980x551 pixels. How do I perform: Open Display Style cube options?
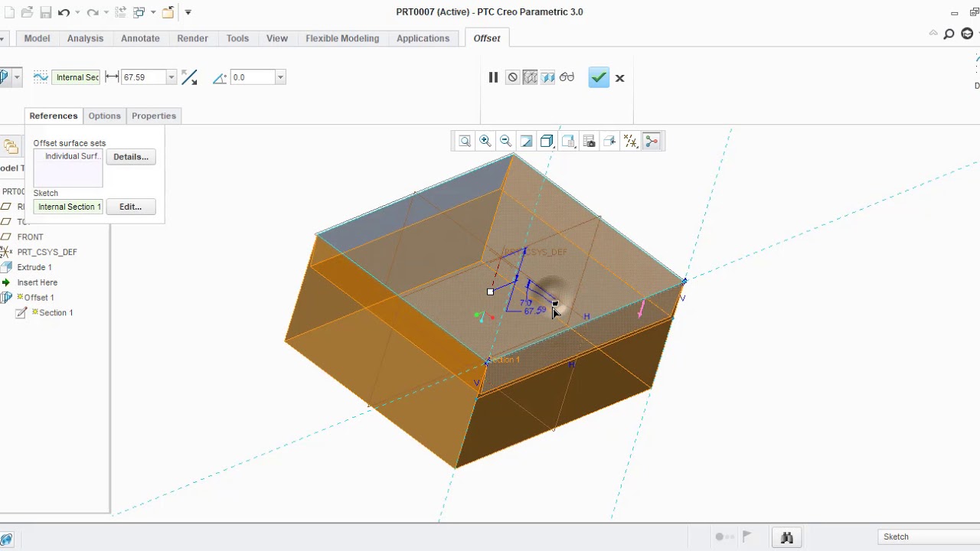[547, 141]
